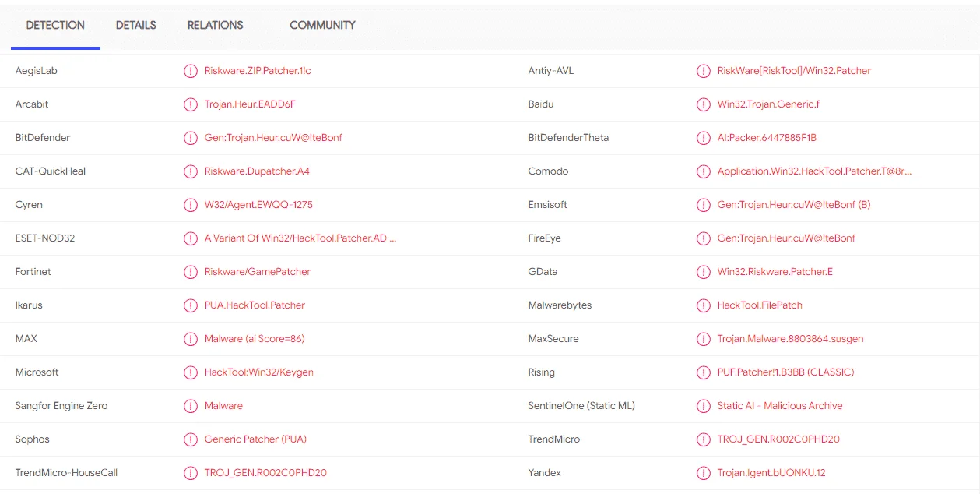Select Comodo's Application.Win32.HackTool.Patcher detection
Screen dimensions: 980x494
814,171
